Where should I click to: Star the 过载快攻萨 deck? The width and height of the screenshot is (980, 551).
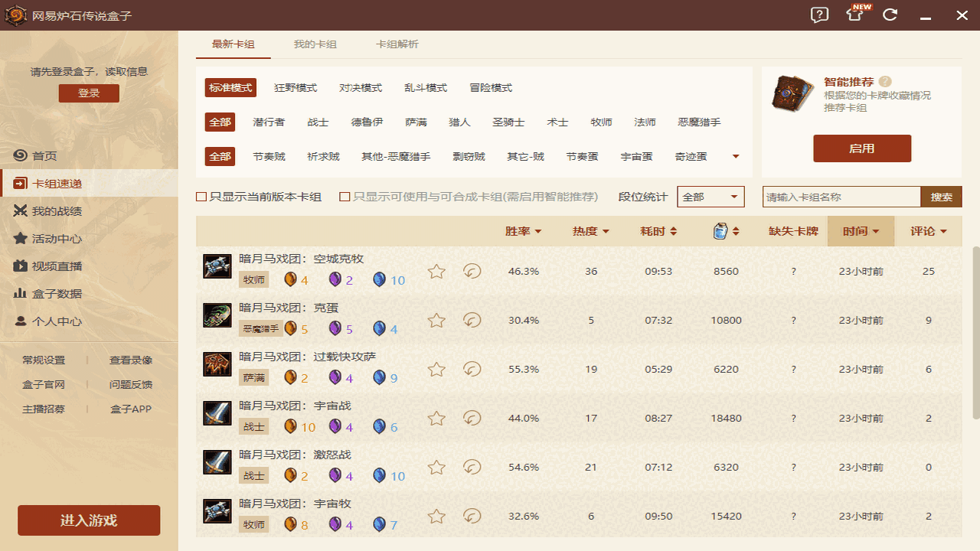point(436,370)
